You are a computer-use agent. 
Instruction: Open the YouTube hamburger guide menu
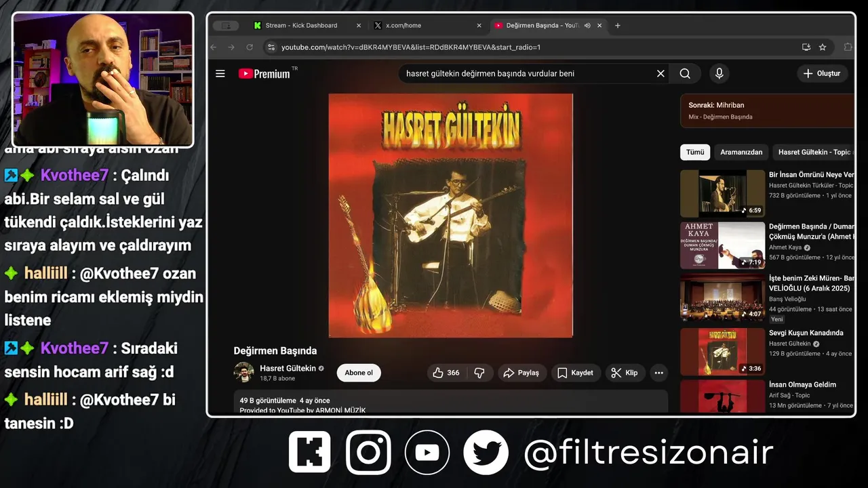220,73
